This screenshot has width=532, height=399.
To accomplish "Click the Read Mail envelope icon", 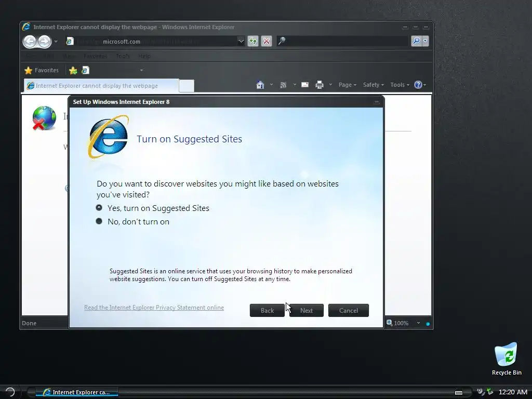I will click(x=305, y=85).
